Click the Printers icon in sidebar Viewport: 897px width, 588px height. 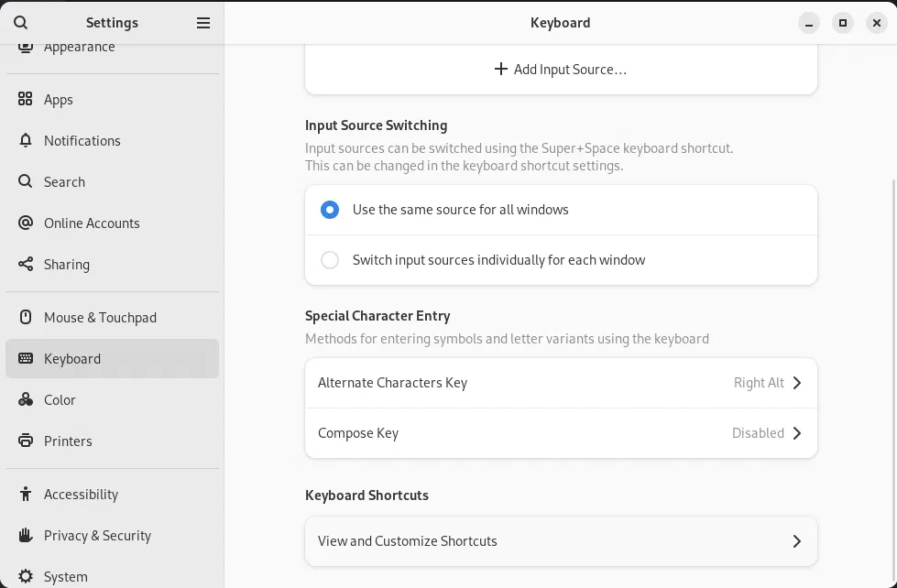coord(25,441)
